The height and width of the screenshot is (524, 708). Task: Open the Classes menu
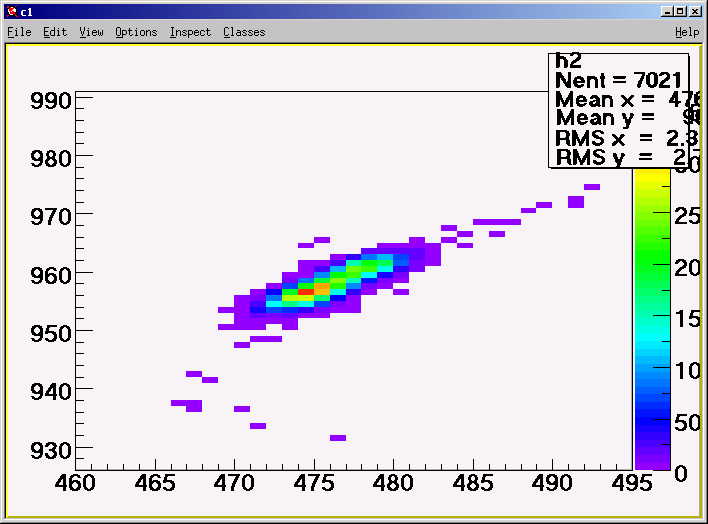[x=244, y=32]
